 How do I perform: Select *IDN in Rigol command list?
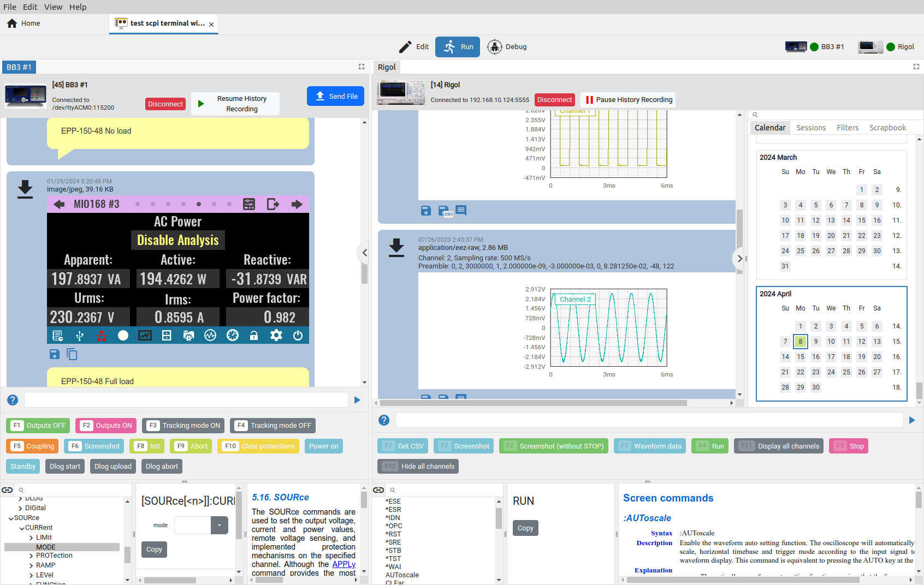click(x=393, y=518)
